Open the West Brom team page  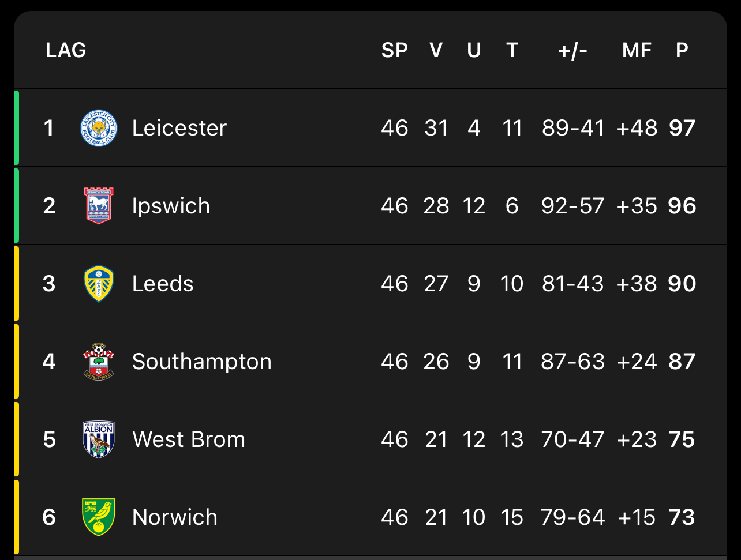[188, 439]
